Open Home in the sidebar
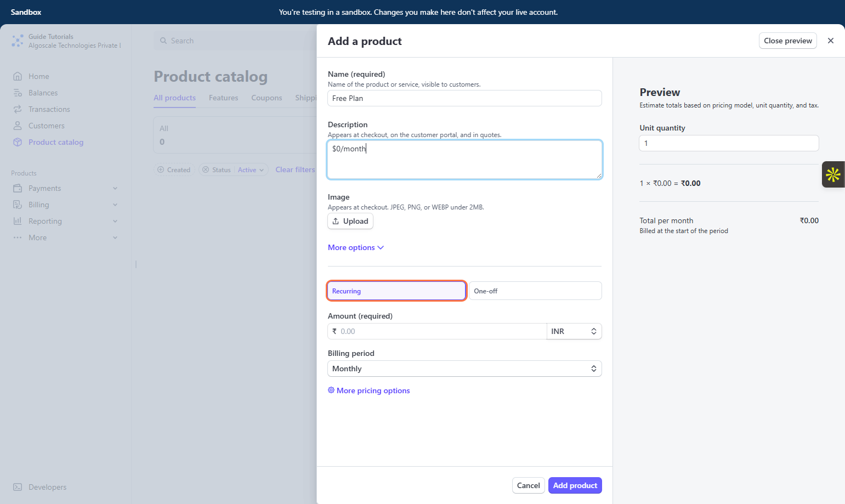Image resolution: width=845 pixels, height=504 pixels. [39, 76]
